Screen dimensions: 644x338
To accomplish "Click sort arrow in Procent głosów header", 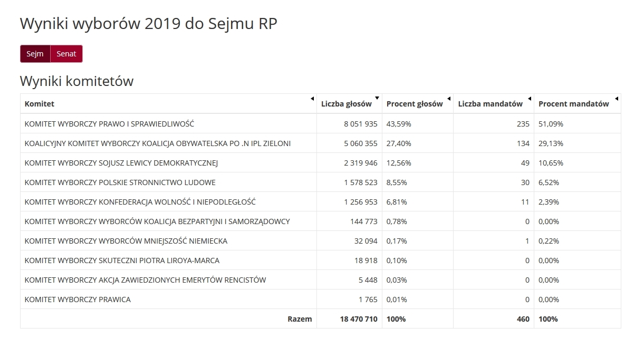I will tap(449, 98).
